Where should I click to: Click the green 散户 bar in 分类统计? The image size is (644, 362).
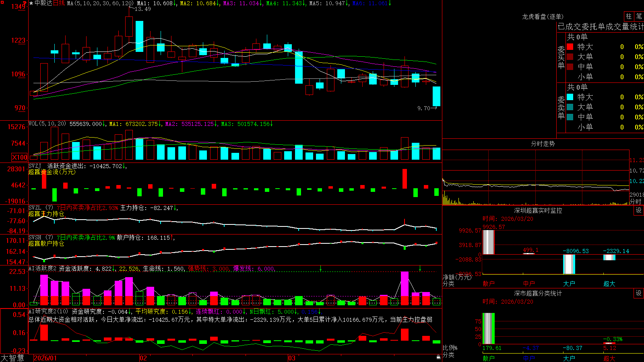point(489,329)
